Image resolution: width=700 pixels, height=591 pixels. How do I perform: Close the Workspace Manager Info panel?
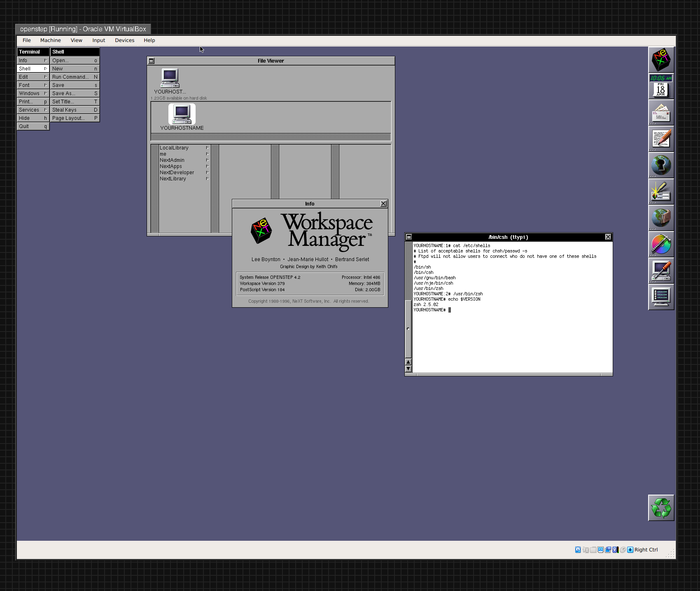383,203
